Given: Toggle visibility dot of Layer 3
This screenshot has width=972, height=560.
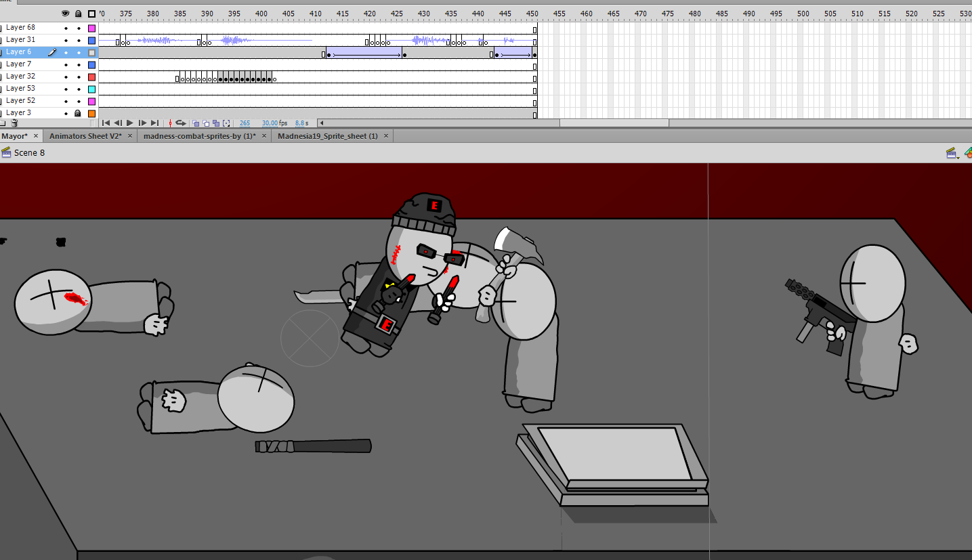Looking at the screenshot, I should pos(66,114).
